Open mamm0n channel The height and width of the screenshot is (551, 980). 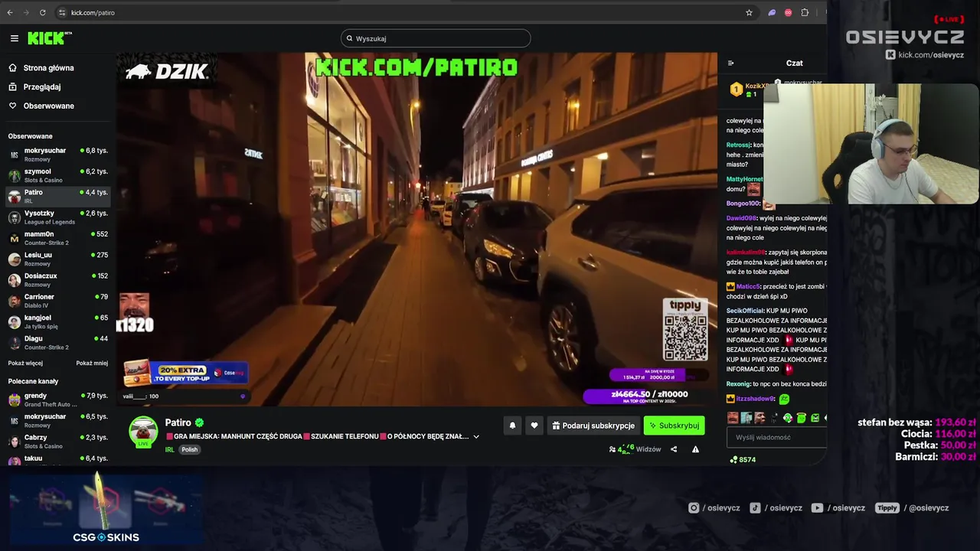point(58,238)
